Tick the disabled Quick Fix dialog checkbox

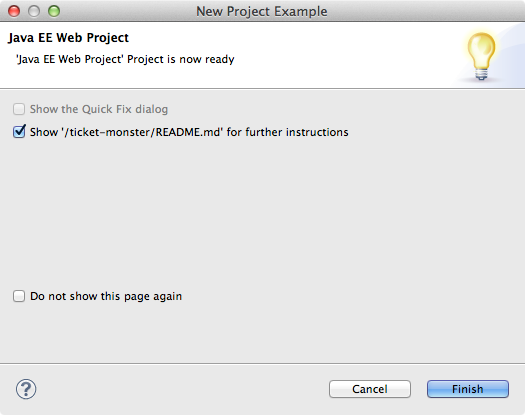pos(19,109)
